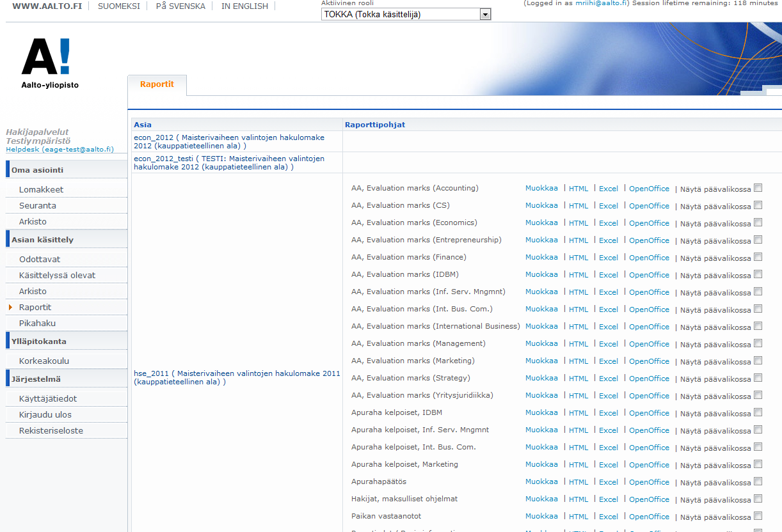Tick Näytä päävalikossa for Evaluation marks (CS)

(758, 205)
